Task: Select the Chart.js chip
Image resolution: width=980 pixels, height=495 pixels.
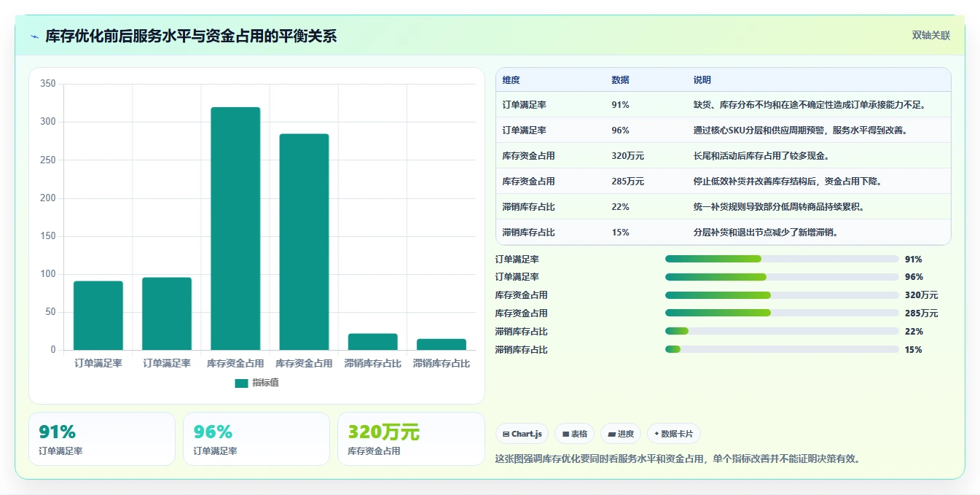Action: (522, 434)
